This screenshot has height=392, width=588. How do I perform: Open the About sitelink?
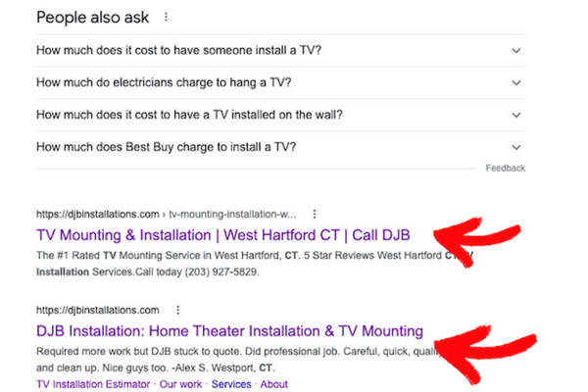coord(274,384)
